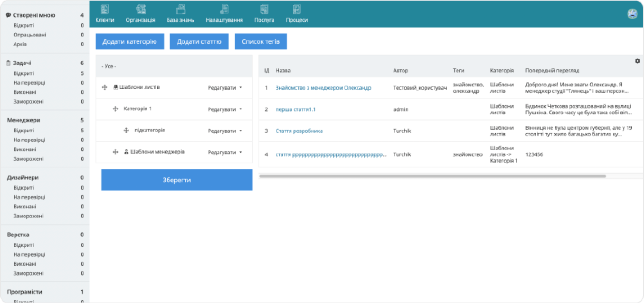Open the Послуга section icon
644x303 pixels.
(x=264, y=9)
